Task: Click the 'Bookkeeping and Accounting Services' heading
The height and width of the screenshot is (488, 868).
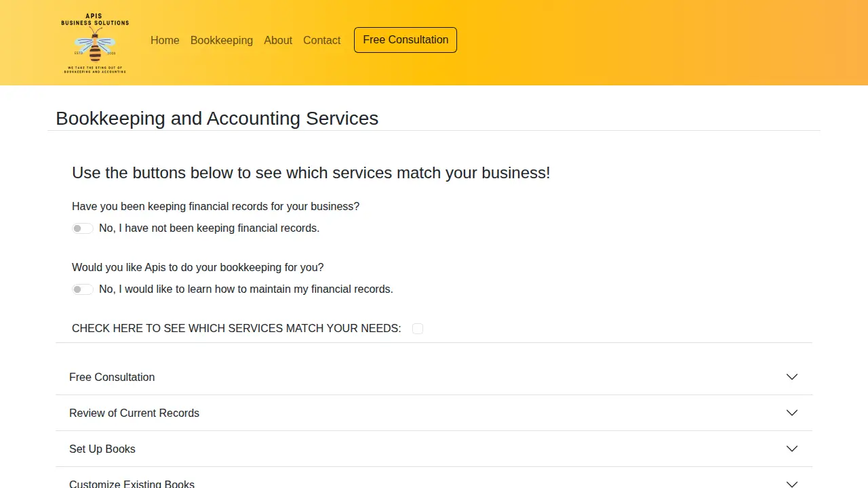Action: click(217, 118)
